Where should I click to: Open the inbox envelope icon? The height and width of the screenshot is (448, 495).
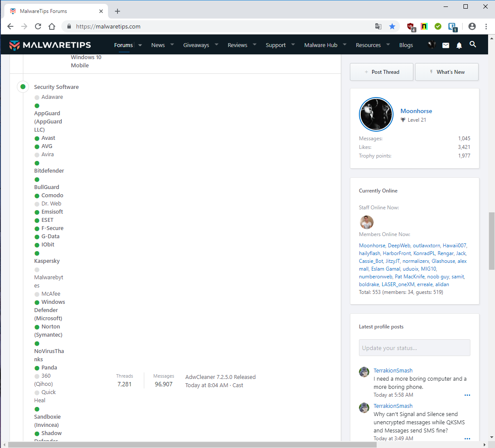coord(446,45)
